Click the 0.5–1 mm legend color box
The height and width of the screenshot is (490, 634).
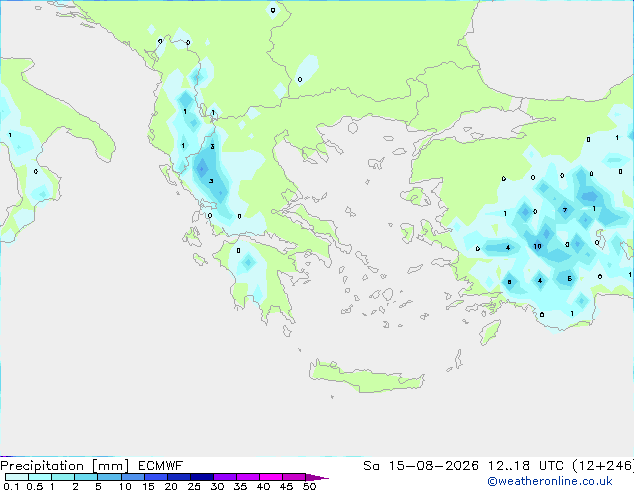pyautogui.click(x=40, y=477)
